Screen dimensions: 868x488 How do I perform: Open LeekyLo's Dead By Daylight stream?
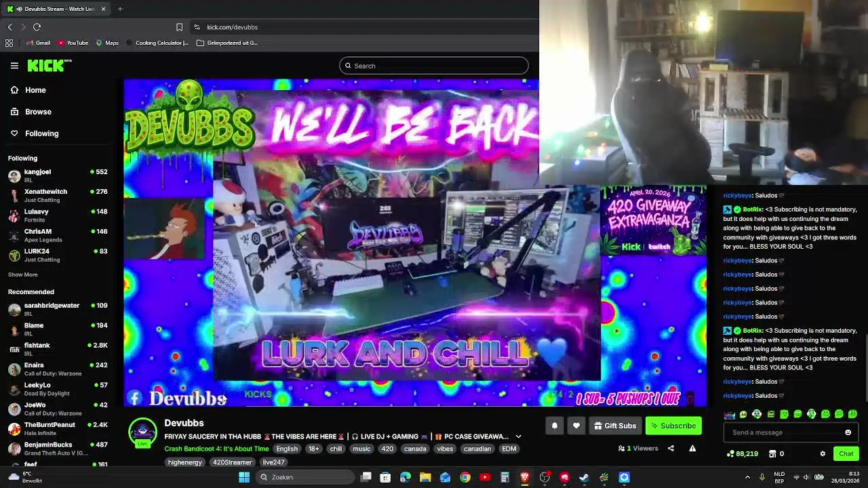(x=58, y=388)
